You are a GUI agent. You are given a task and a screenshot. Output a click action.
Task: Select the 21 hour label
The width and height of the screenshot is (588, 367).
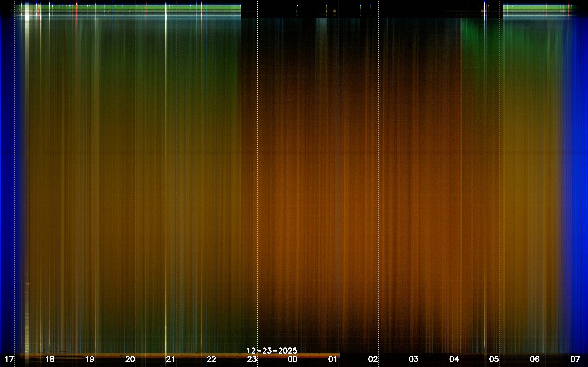(170, 359)
